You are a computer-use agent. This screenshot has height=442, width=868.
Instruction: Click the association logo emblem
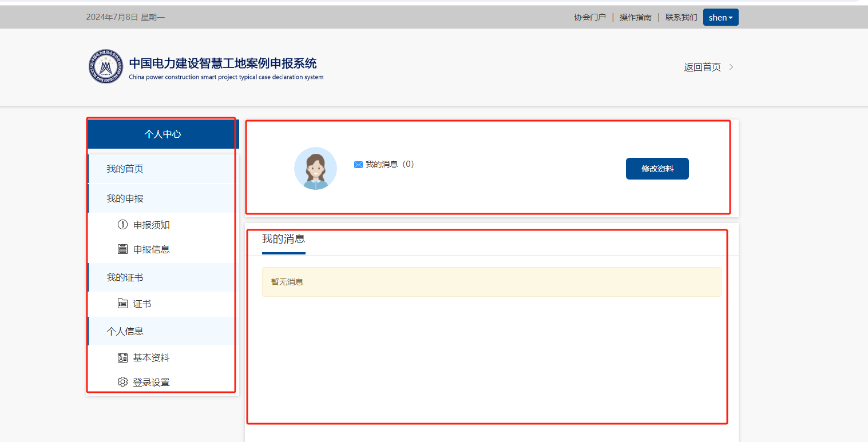[x=106, y=66]
